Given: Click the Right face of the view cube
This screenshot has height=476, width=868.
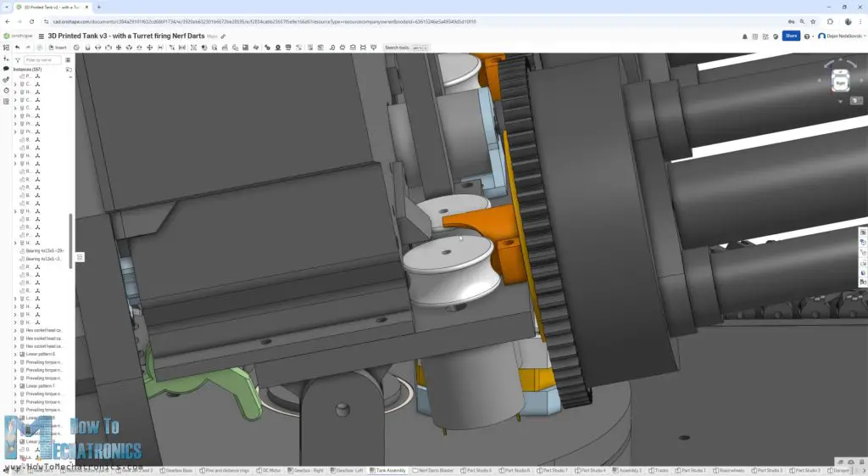Looking at the screenshot, I should tap(839, 83).
